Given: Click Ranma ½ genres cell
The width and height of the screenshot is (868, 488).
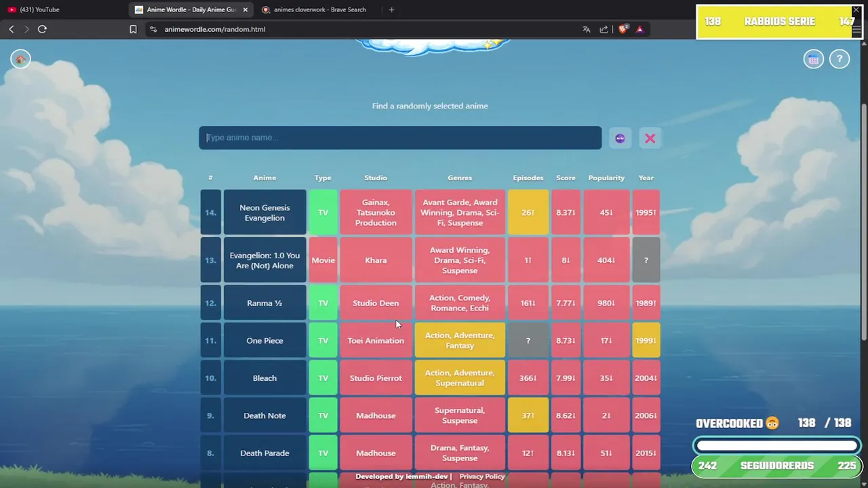Looking at the screenshot, I should coord(460,303).
